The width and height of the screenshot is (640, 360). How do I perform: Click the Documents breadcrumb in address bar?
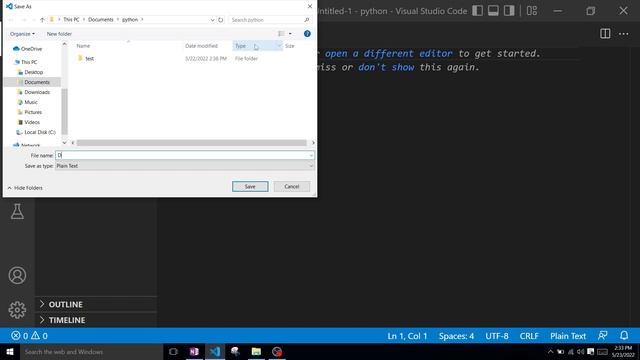click(x=100, y=20)
